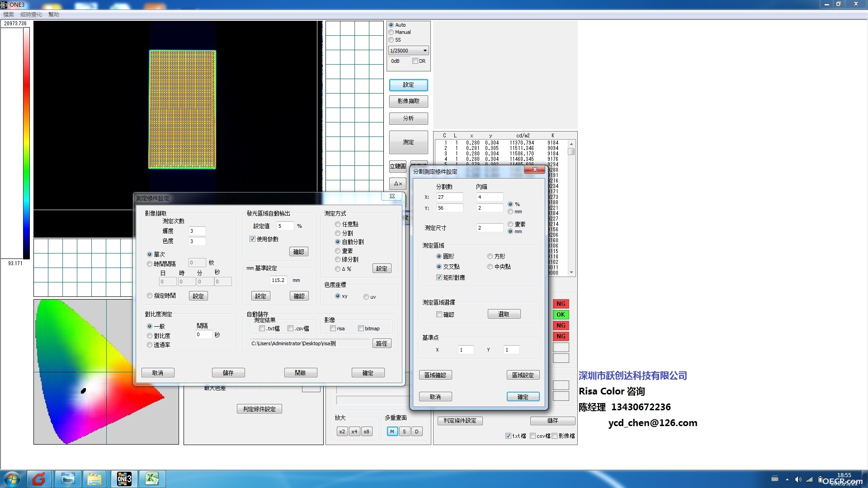Image resolution: width=868 pixels, height=488 pixels.
Task: Toggle 矩形對應 checkbox
Action: click(439, 277)
